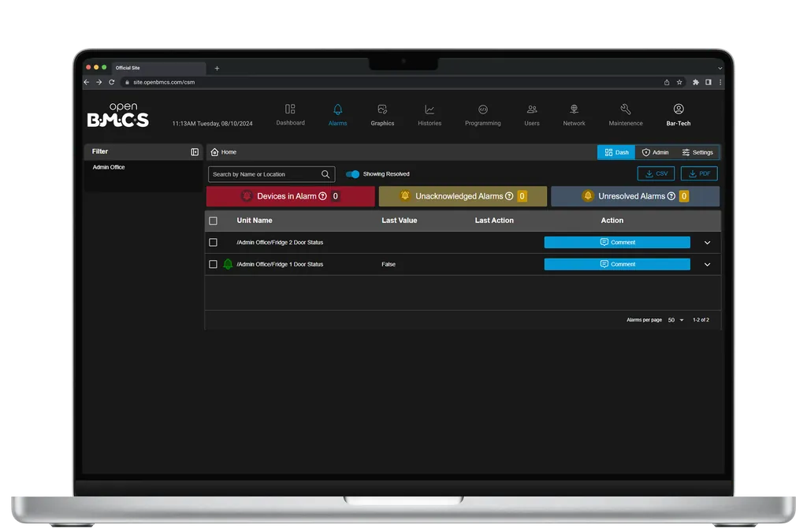
Task: Click the Unit Name column header
Action: [255, 220]
